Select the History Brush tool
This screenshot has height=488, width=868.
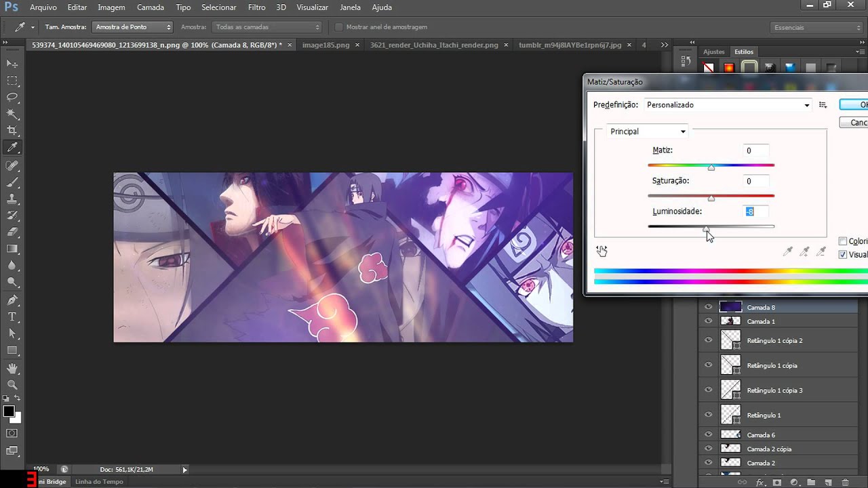click(x=12, y=216)
